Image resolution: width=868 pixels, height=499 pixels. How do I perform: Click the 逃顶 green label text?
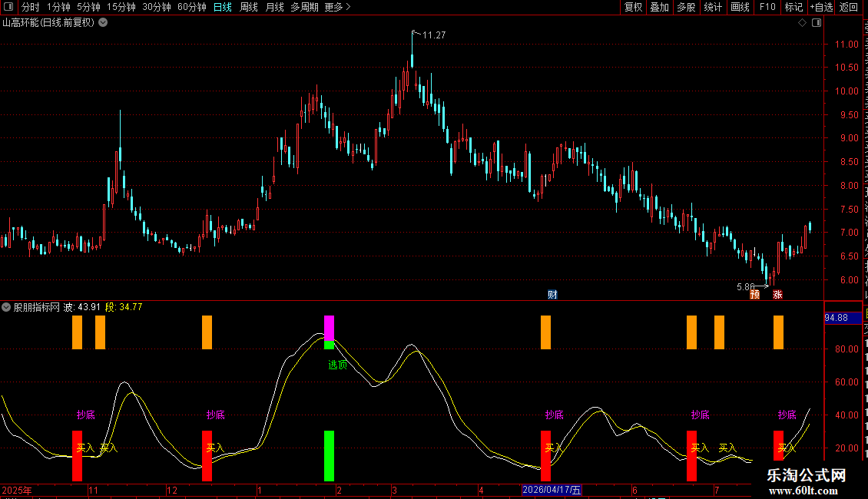pyautogui.click(x=338, y=365)
